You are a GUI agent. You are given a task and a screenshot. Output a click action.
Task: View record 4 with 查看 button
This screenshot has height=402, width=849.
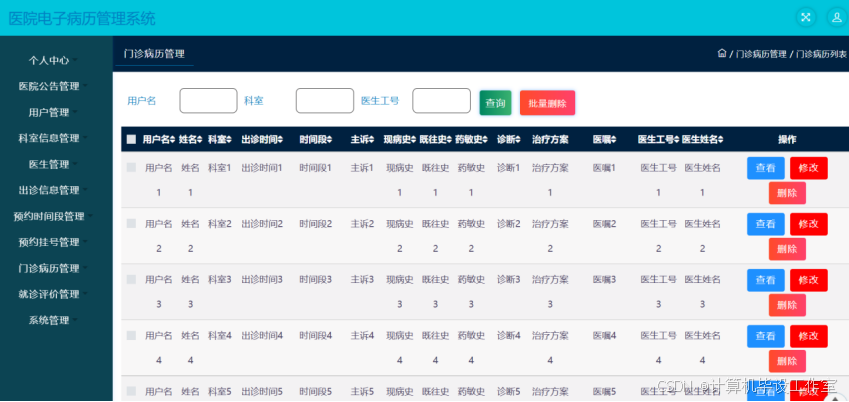(766, 336)
